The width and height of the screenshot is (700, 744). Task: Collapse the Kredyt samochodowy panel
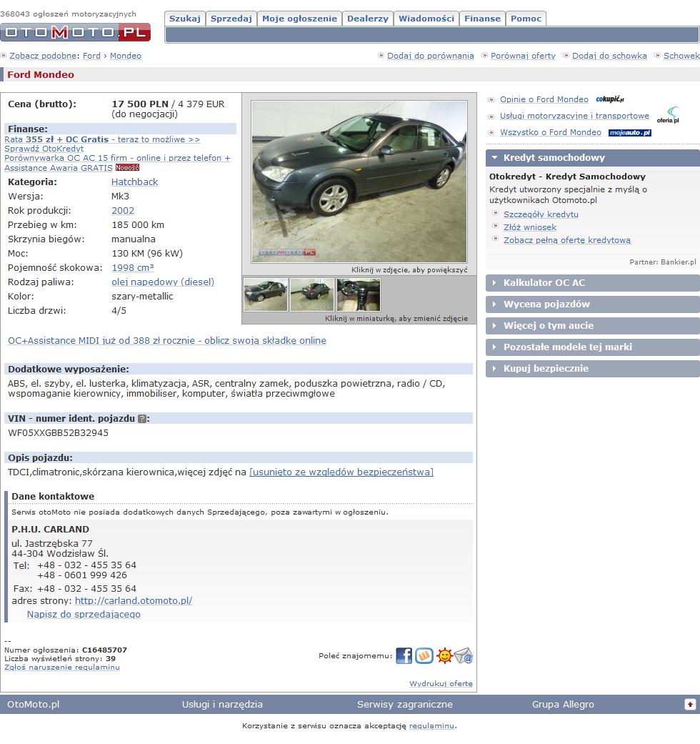point(593,157)
